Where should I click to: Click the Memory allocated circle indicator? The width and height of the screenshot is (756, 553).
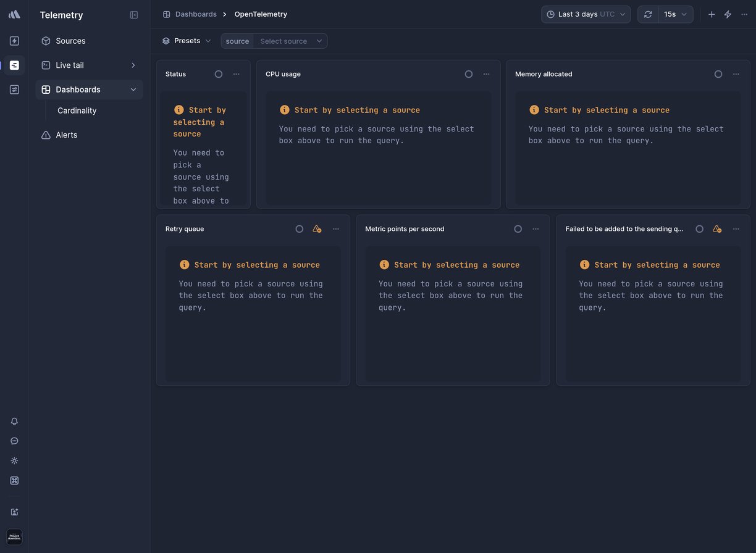718,74
